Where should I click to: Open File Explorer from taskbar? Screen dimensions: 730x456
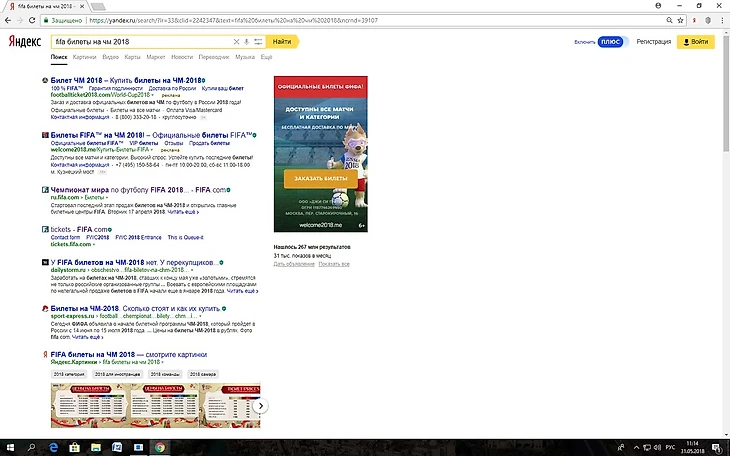pos(96,448)
